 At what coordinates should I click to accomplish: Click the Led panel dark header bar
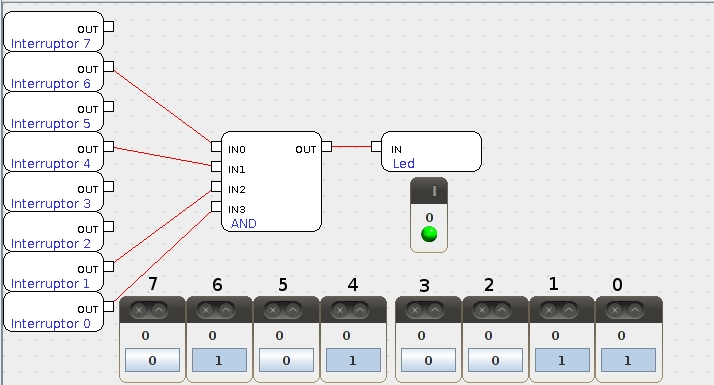[429, 191]
